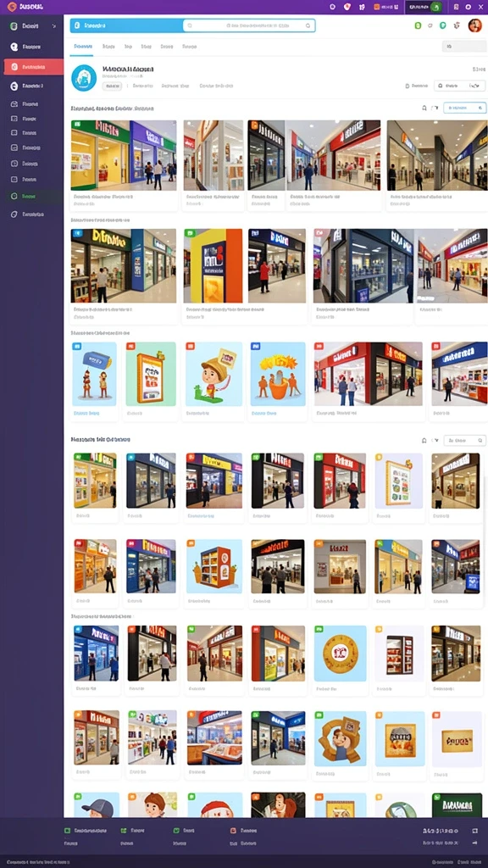
Task: Open the dropdown beside fourth section heading
Action: point(465,440)
